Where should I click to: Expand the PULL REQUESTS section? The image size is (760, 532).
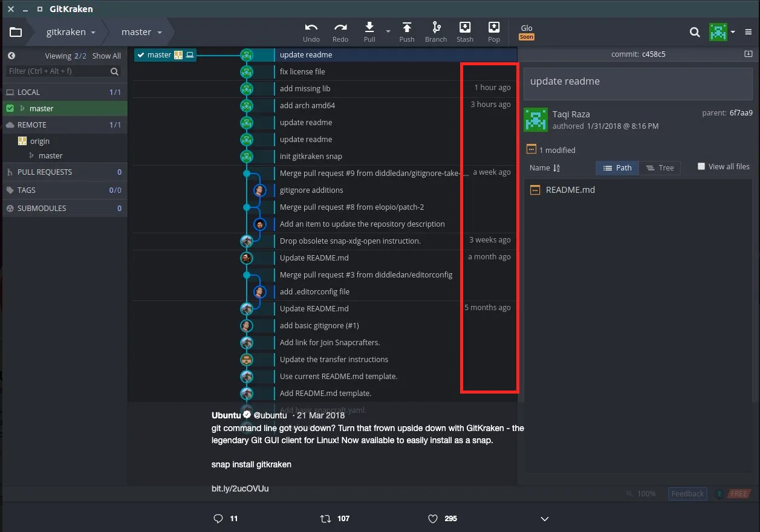tap(65, 172)
